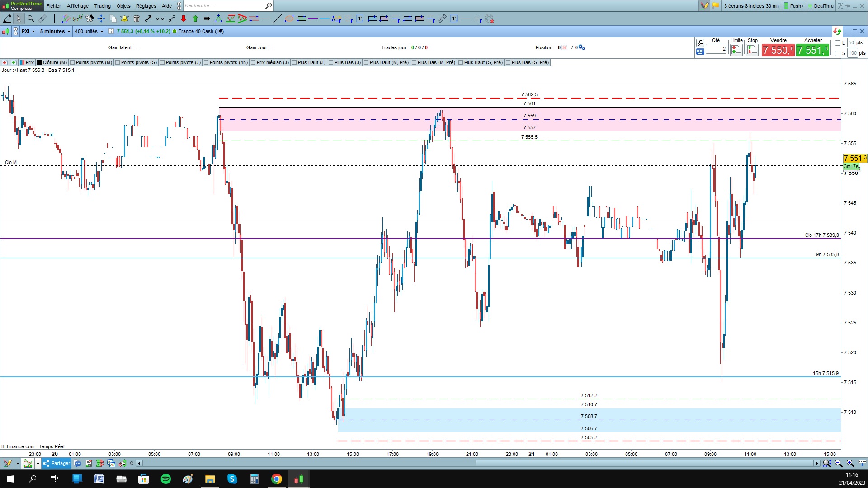Select the ellipse drawing tool
Screen dimensions: 868x488
click(289, 19)
